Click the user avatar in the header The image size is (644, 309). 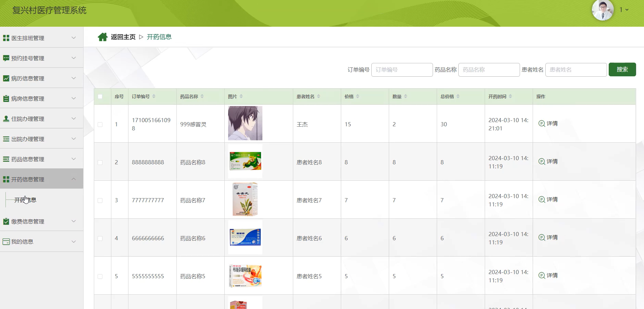(x=603, y=10)
